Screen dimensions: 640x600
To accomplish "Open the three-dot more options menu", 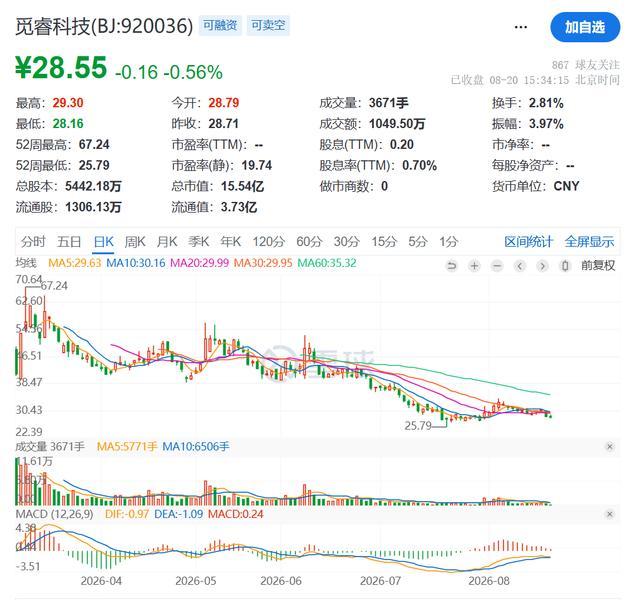I will tap(520, 27).
